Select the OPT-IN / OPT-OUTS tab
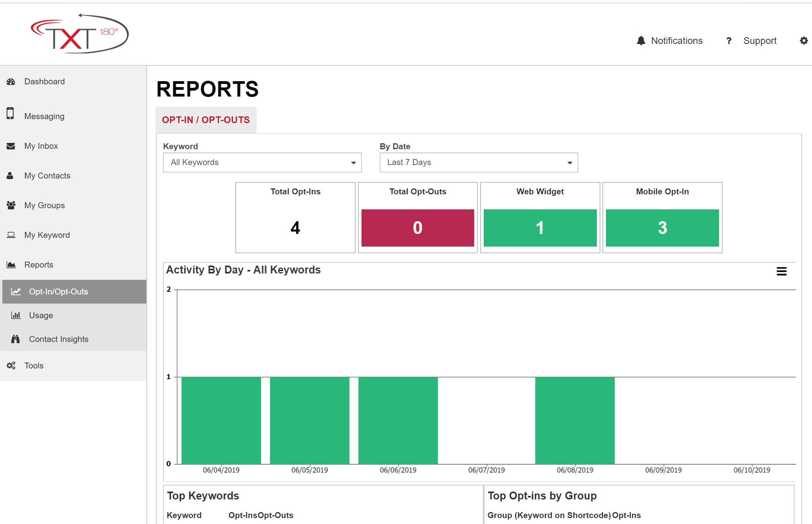 [x=206, y=120]
